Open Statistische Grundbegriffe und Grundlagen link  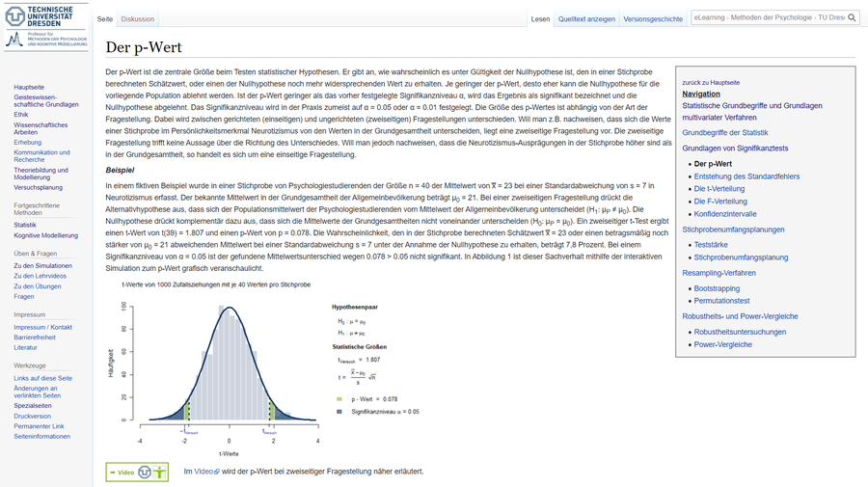[751, 111]
